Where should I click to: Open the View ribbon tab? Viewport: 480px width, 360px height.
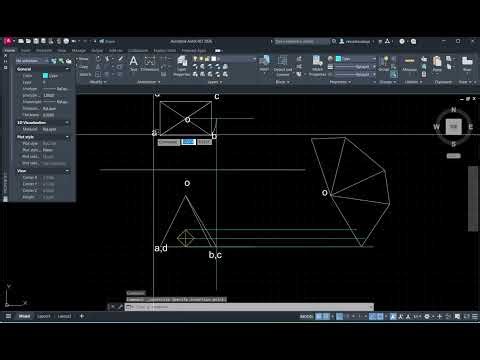pos(62,51)
